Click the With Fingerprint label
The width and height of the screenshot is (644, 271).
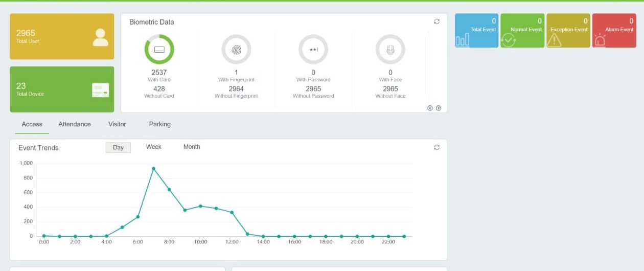point(236,80)
